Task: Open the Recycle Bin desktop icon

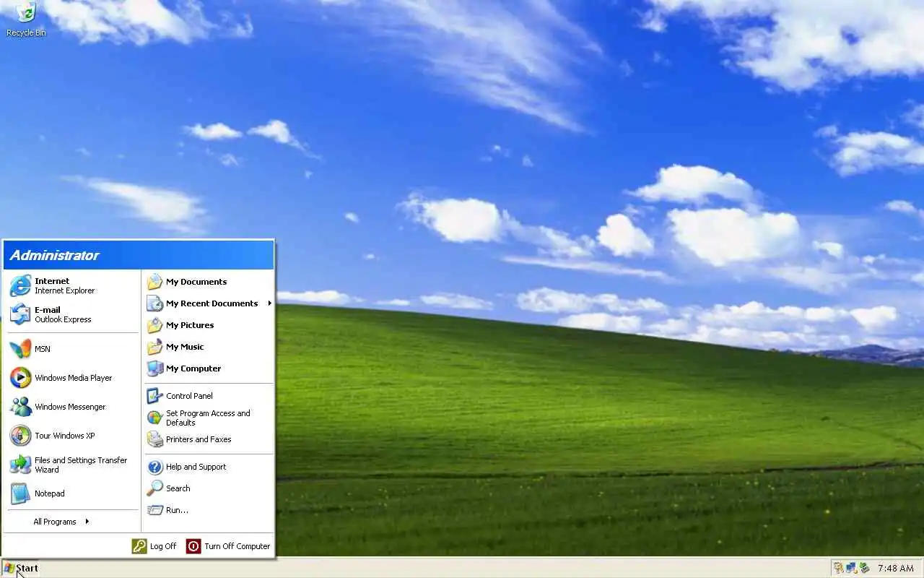Action: click(25, 20)
